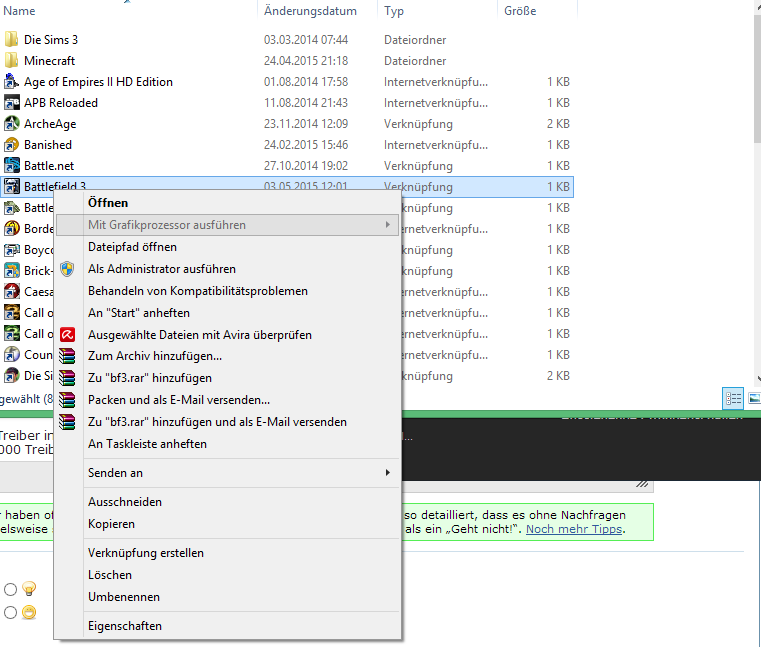
Task: Click the Borderlands shortcut icon in the list
Action: click(x=12, y=229)
